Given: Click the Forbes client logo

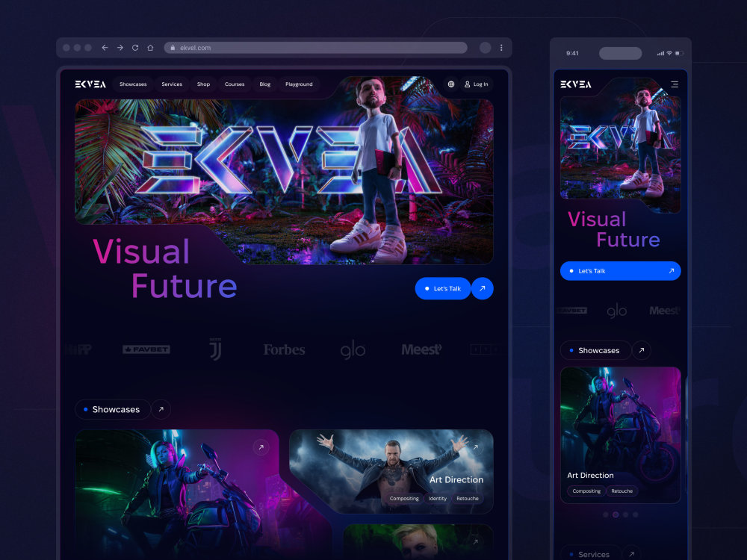Looking at the screenshot, I should click(285, 350).
